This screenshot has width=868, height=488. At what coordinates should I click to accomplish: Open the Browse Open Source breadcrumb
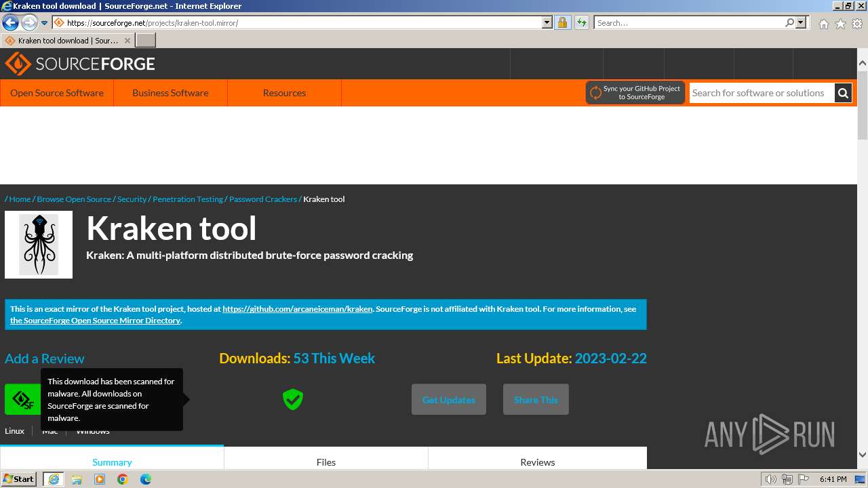point(74,199)
